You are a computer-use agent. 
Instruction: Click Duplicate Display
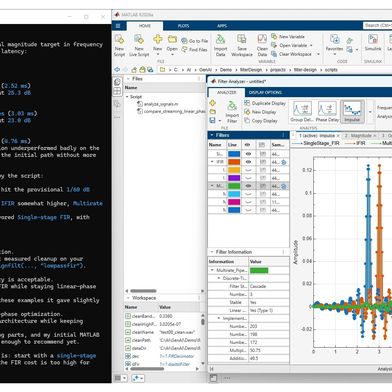265,103
